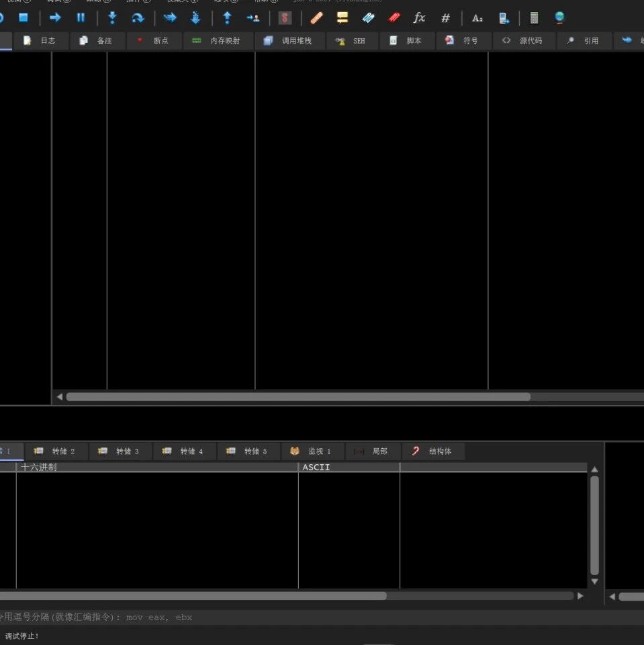Click the 调试停止! status text
The width and height of the screenshot is (644, 645).
click(x=21, y=636)
